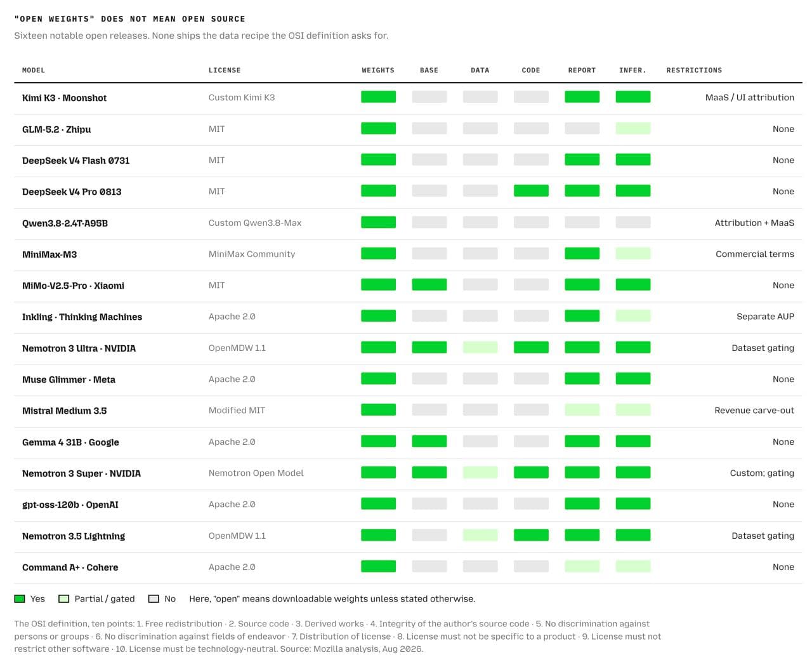
Task: Select the MiMo-V2.5-Pro · Xiaomi model name
Action: click(73, 286)
